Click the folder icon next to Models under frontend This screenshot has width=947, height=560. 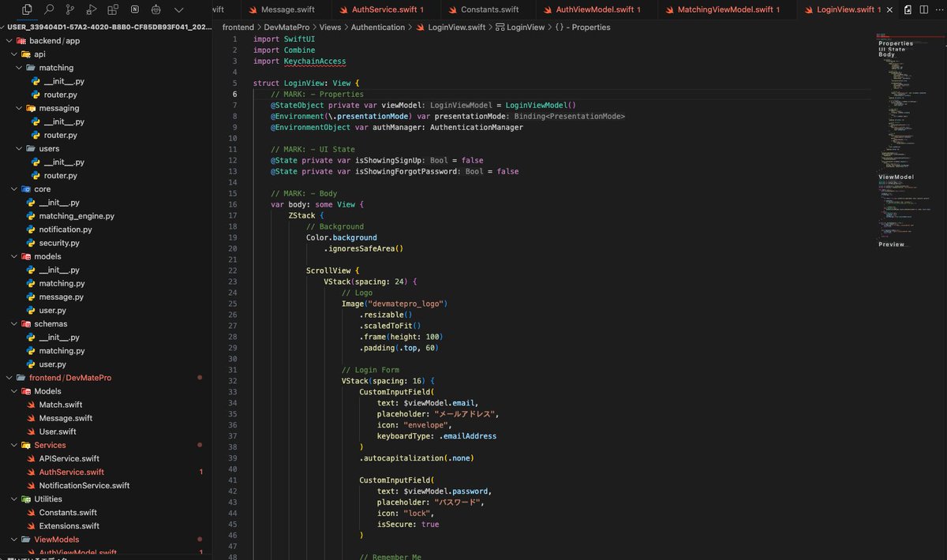(x=26, y=391)
